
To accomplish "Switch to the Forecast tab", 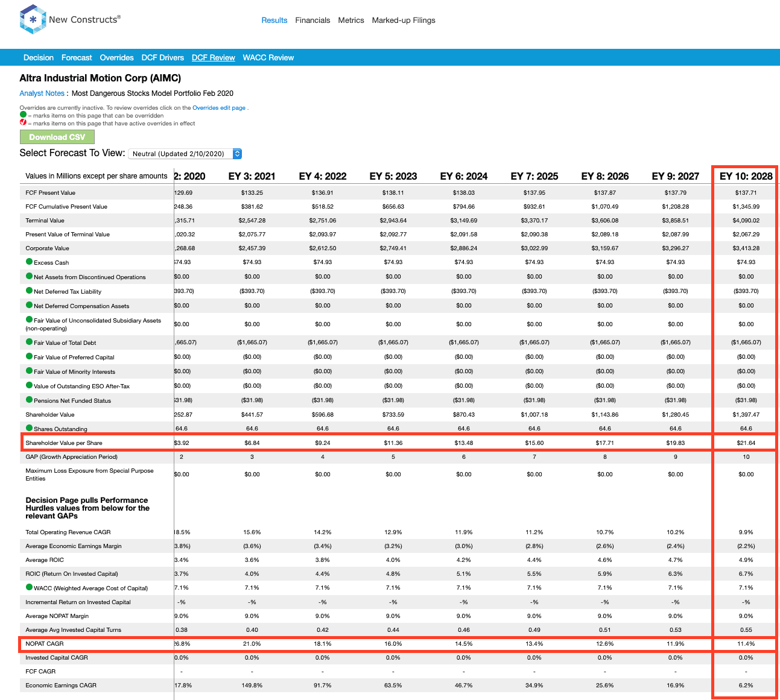I will pyautogui.click(x=77, y=58).
